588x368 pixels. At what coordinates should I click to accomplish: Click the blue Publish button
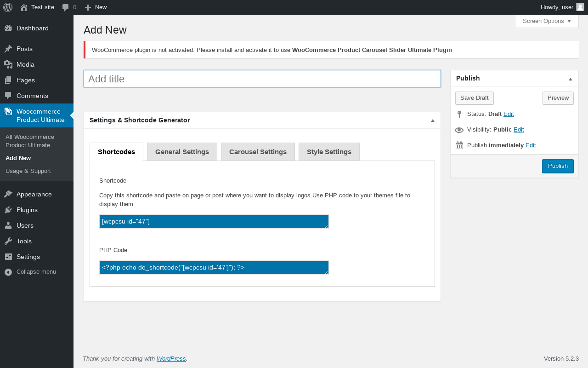pyautogui.click(x=558, y=166)
